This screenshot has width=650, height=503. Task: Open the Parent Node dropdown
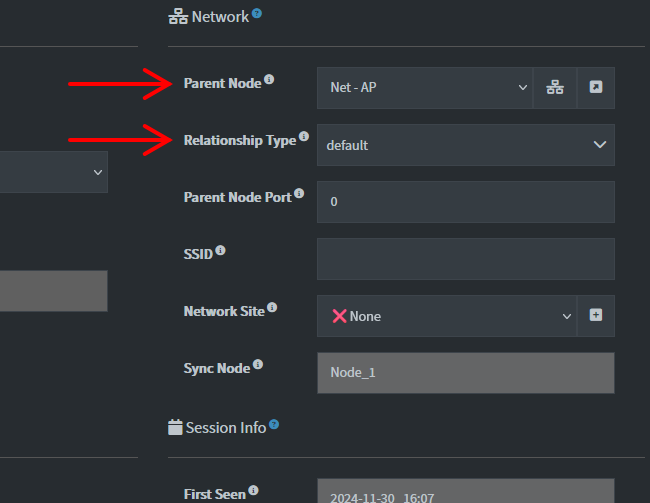click(x=425, y=88)
